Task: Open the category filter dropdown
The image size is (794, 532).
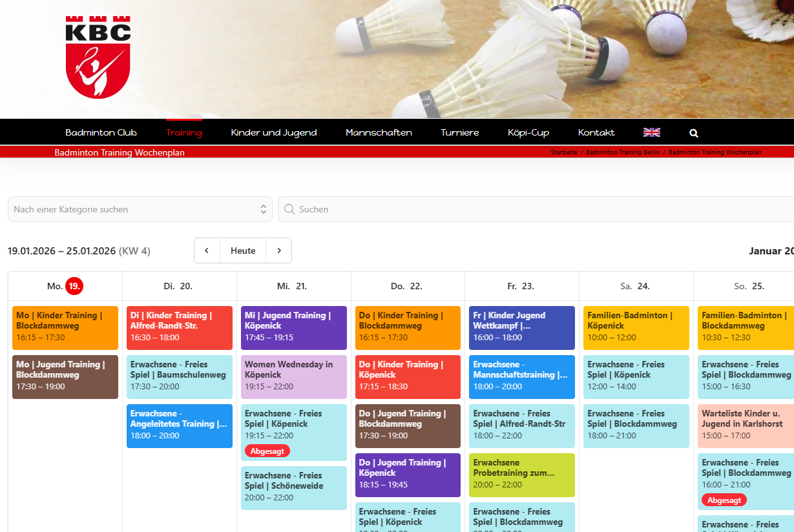Action: (x=140, y=209)
